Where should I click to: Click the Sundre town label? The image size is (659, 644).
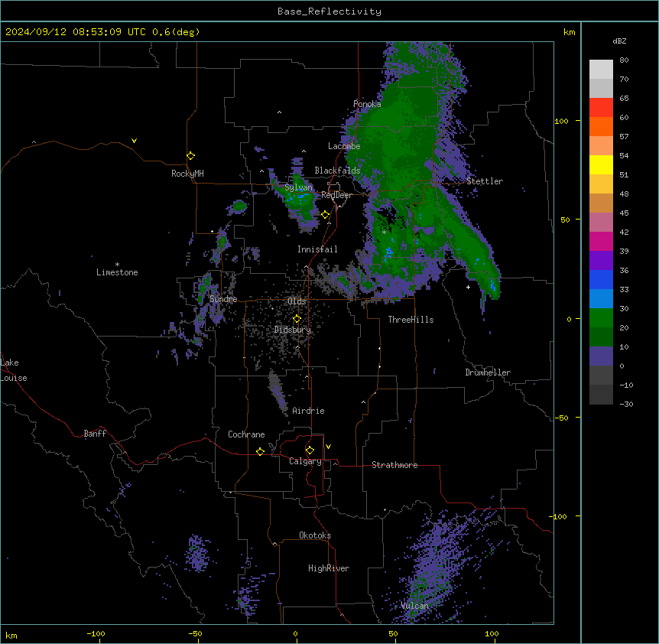(x=223, y=299)
